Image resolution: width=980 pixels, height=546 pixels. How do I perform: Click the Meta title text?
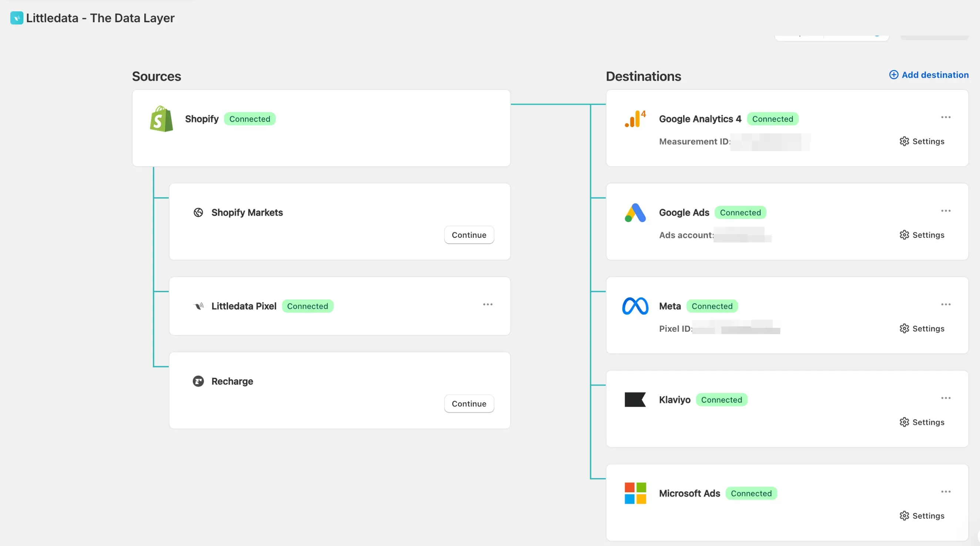click(670, 306)
